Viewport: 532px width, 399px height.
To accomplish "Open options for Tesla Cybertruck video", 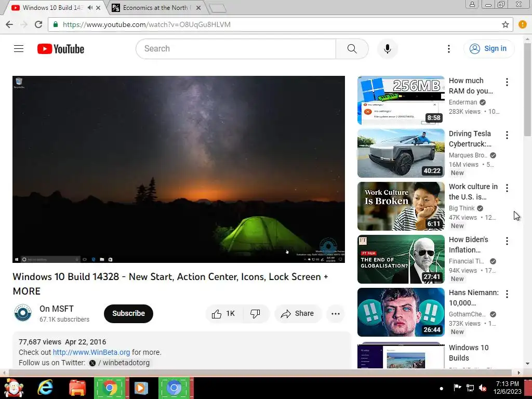I will [507, 135].
